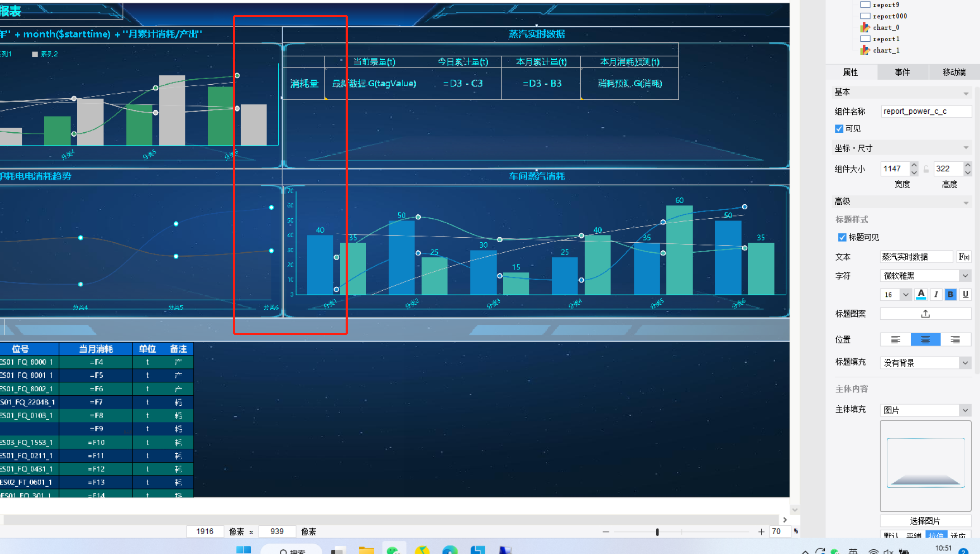
Task: Click the zoom slider handle
Action: tap(657, 532)
